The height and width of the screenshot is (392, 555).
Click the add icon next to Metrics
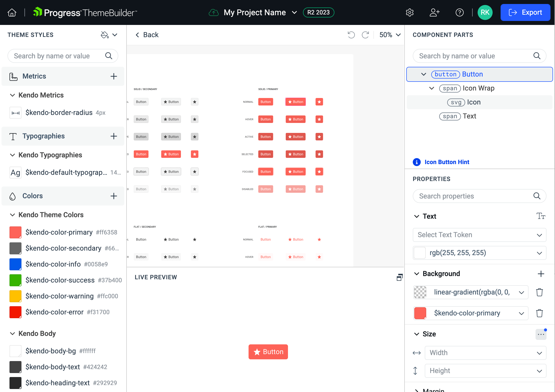point(114,76)
